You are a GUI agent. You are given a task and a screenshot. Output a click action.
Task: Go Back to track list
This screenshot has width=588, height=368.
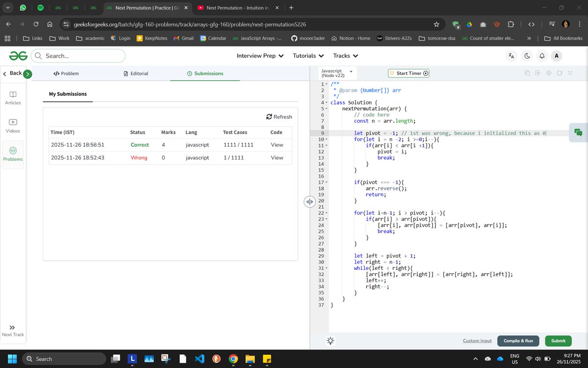[12, 73]
